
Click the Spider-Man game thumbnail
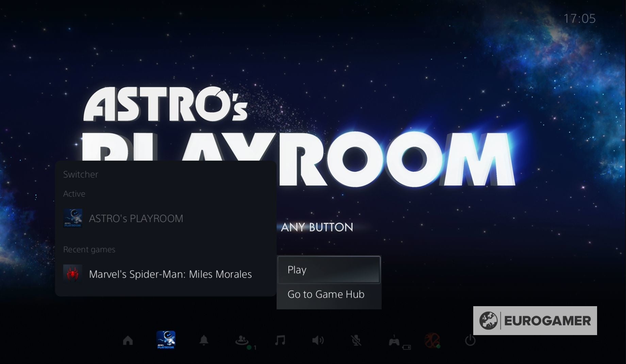tap(73, 274)
